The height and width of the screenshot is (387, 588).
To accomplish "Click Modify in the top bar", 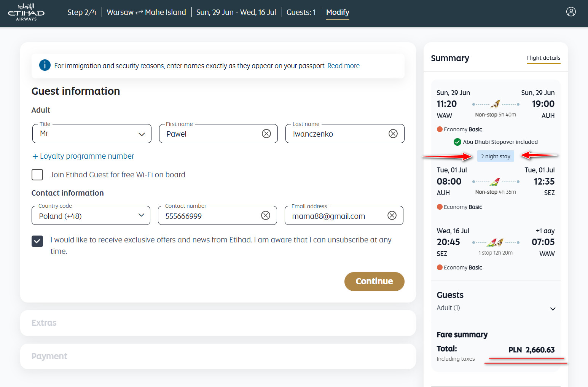I will point(338,12).
